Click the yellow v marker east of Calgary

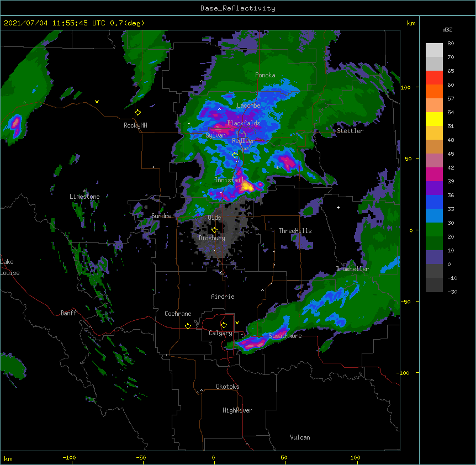pos(237,323)
